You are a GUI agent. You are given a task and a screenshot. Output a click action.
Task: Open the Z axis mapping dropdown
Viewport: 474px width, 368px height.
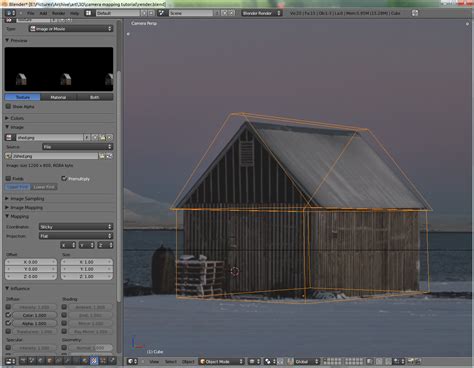tap(105, 245)
